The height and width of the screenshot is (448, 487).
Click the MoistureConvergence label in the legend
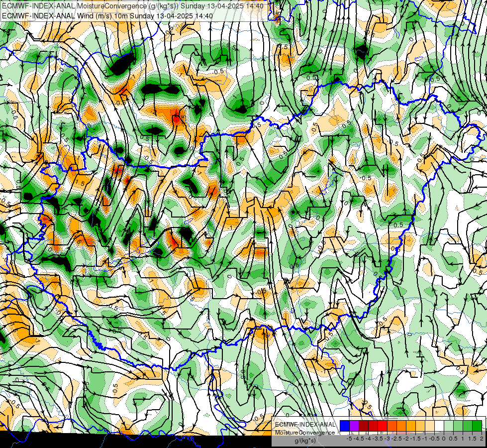coord(305,433)
